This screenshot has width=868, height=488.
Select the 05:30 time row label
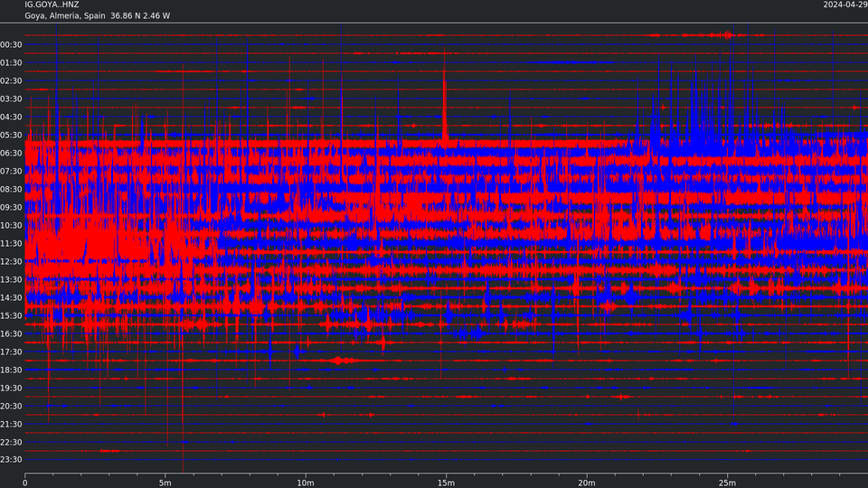pos(11,135)
